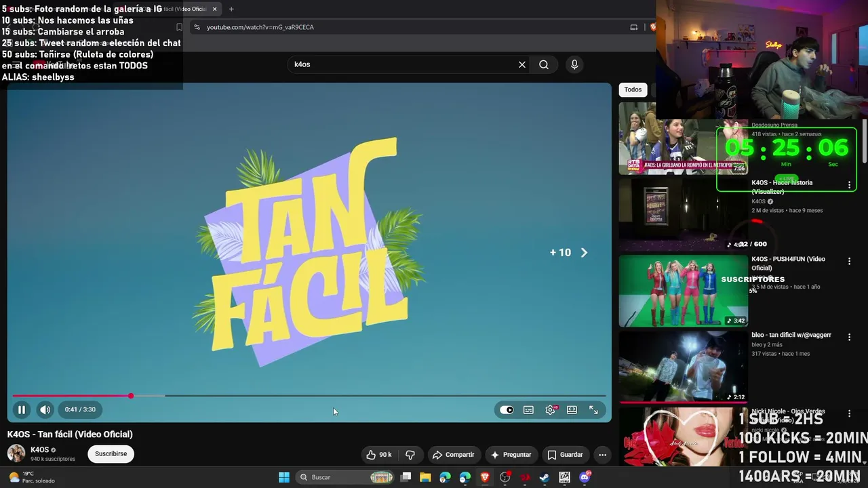The image size is (868, 488).
Task: Seek on the red video progress bar
Action: 309,396
